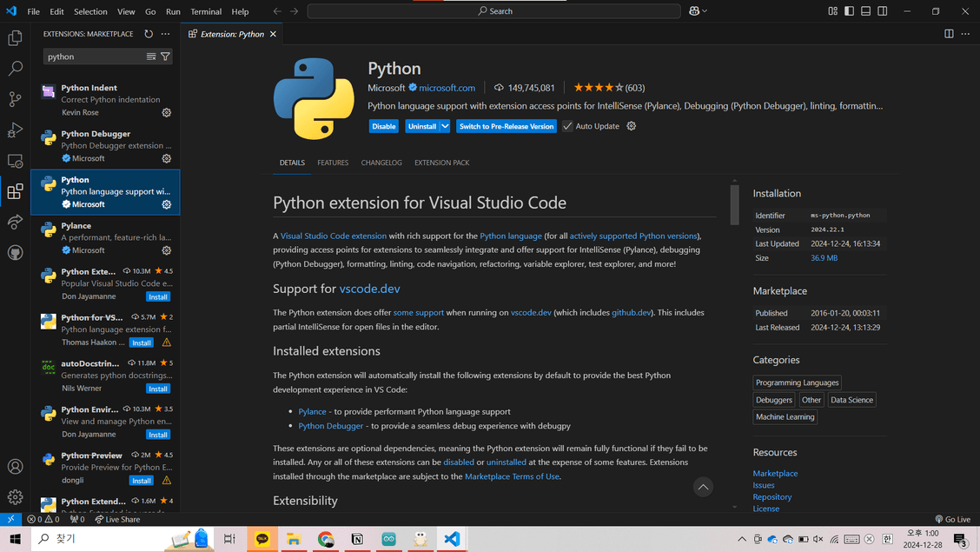Viewport: 980px width, 552px height.
Task: Open Manage gear in activity bar
Action: tap(15, 497)
